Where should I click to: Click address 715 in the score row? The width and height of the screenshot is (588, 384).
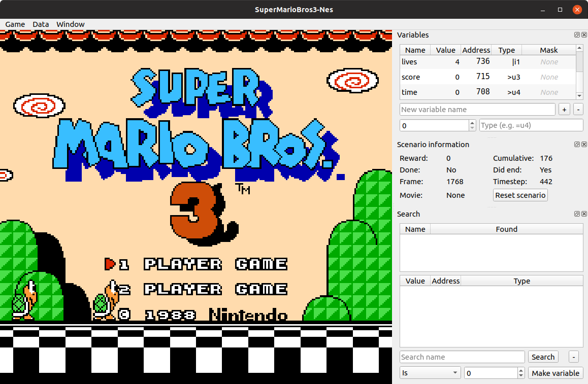(x=483, y=77)
